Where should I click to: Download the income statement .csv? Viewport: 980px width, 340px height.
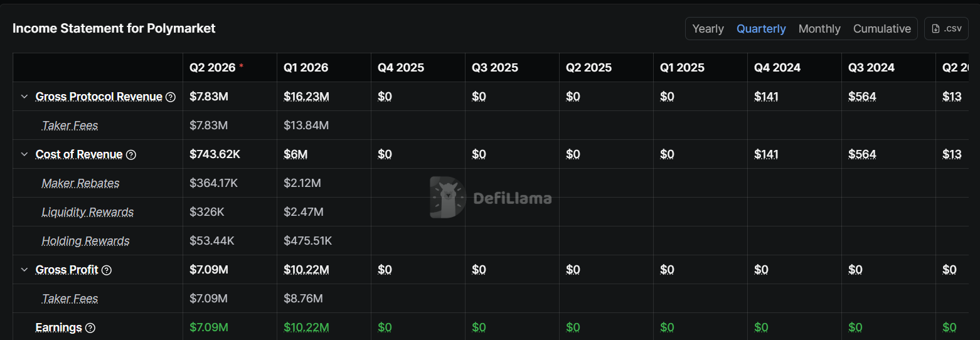pos(946,29)
